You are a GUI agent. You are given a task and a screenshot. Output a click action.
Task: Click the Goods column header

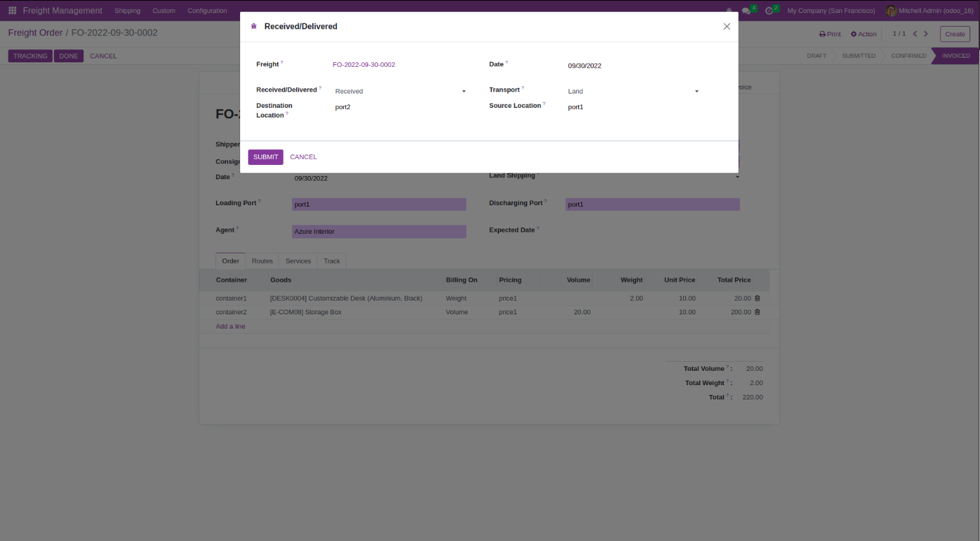(x=280, y=280)
